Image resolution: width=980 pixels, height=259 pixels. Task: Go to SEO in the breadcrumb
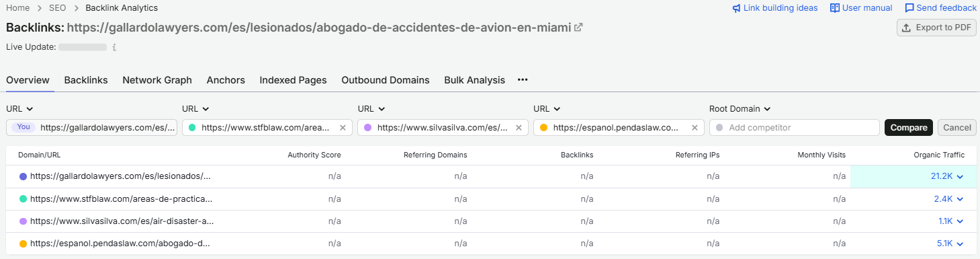point(58,8)
